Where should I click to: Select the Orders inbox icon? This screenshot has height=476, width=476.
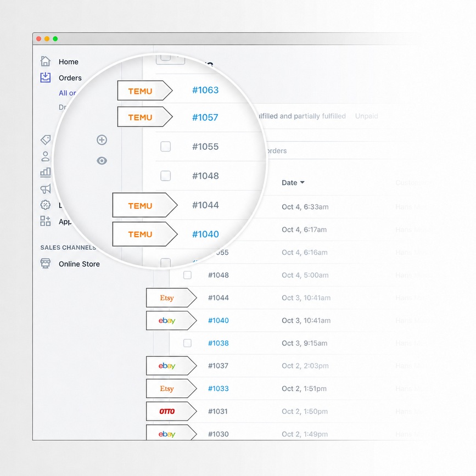45,77
